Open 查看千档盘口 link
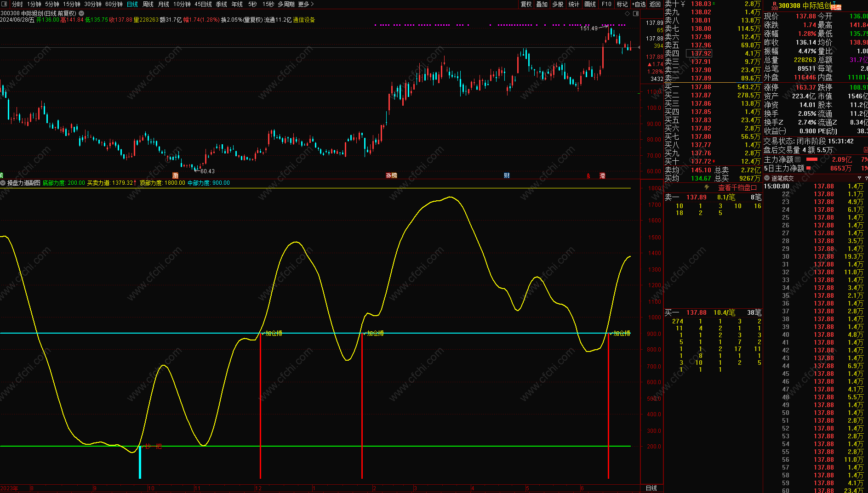The height and width of the screenshot is (493, 868). pos(737,187)
